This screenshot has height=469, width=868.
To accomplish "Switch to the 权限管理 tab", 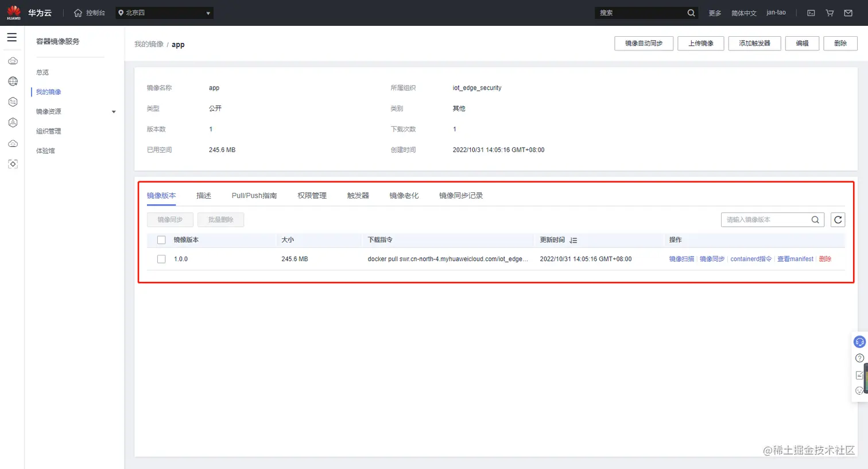I will coord(312,196).
